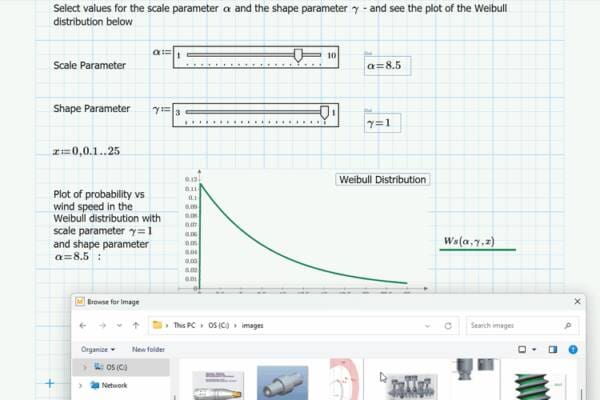Image resolution: width=600 pixels, height=400 pixels.
Task: Open recent locations dropdown arrow
Action: click(119, 325)
